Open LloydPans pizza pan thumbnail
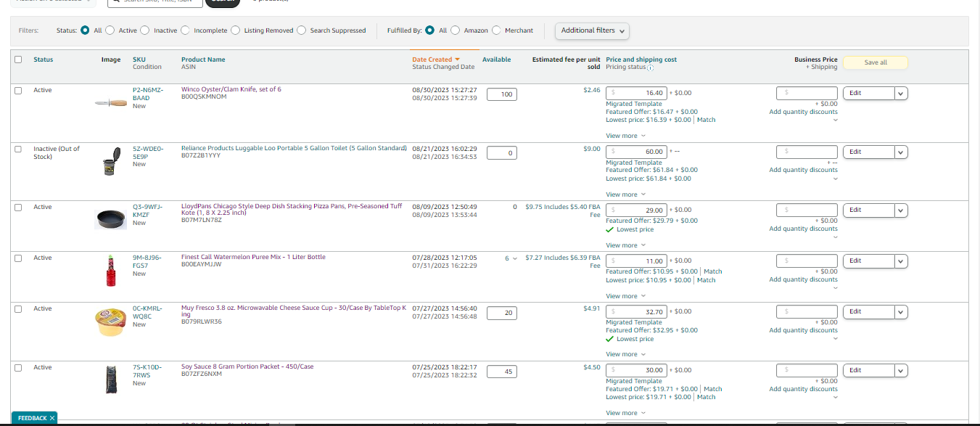Image resolution: width=980 pixels, height=426 pixels. tap(111, 218)
